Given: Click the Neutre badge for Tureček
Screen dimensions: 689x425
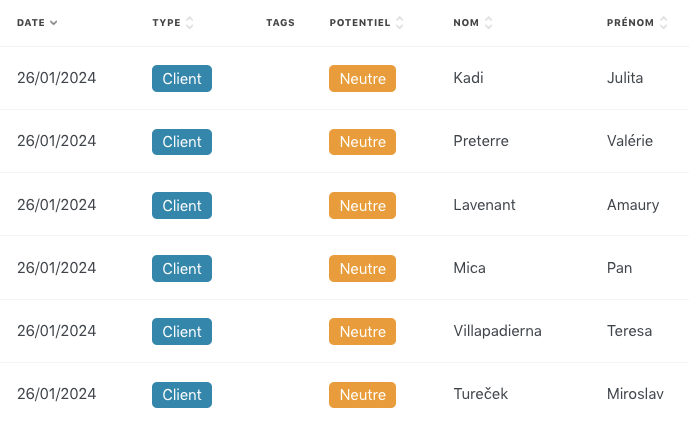Looking at the screenshot, I should pyautogui.click(x=363, y=395).
